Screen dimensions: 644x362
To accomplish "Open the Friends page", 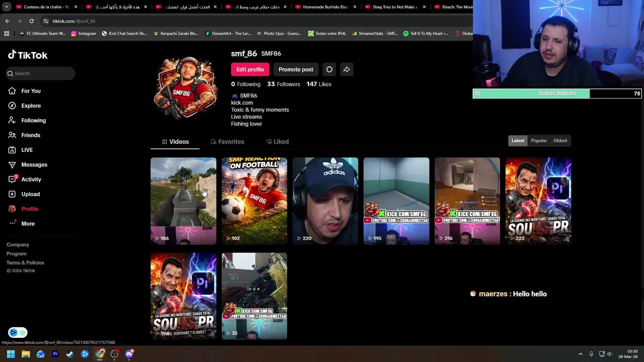I will (x=24, y=135).
